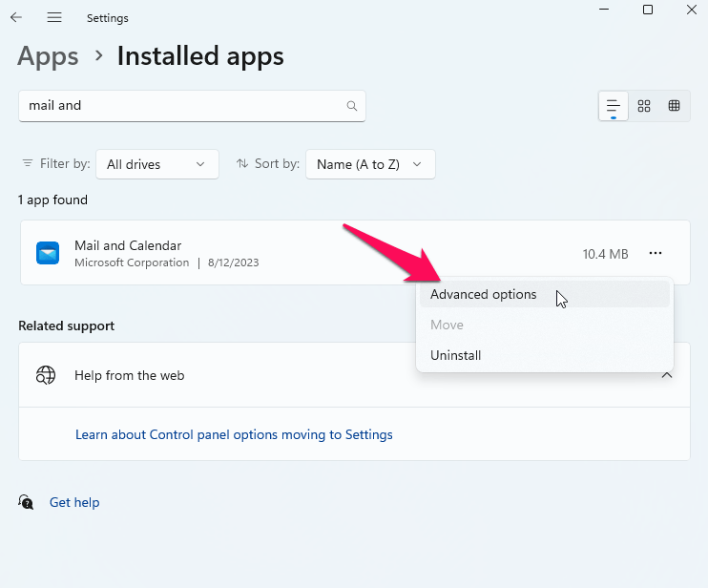Open the hamburger navigation menu
This screenshot has width=708, height=588.
pyautogui.click(x=54, y=17)
